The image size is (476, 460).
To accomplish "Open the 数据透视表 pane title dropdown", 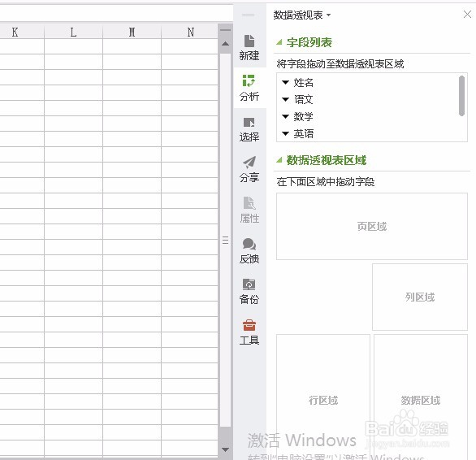I will click(x=328, y=15).
